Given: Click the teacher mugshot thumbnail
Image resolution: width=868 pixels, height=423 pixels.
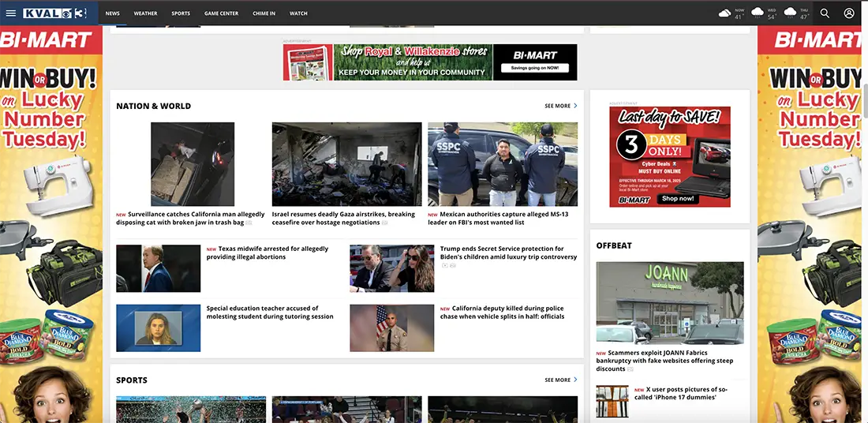Looking at the screenshot, I should point(159,328).
